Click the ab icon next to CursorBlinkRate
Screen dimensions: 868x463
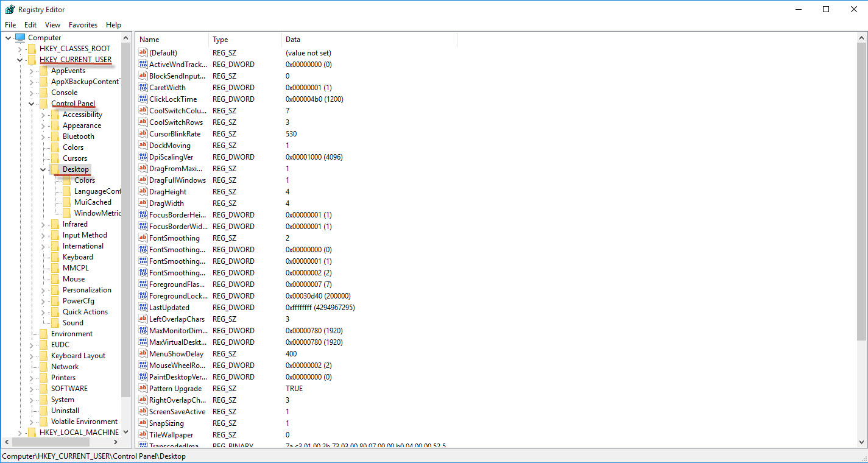tap(143, 133)
